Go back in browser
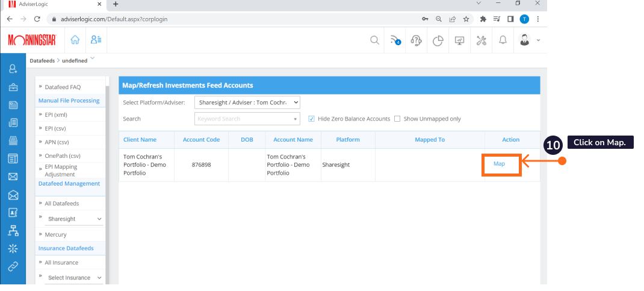This screenshot has width=644, height=291. (x=10, y=19)
